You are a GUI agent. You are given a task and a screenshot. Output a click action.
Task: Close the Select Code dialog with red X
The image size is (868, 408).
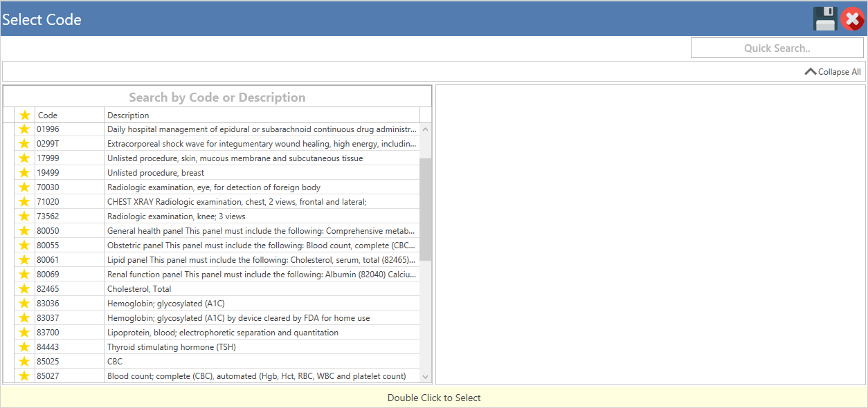coord(852,19)
